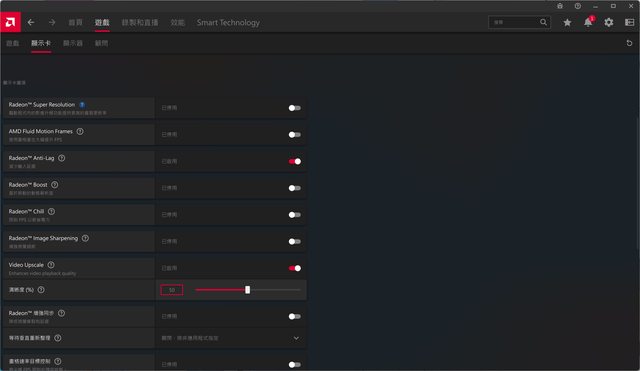Click the search input field
The width and height of the screenshot is (640, 371).
pyautogui.click(x=515, y=22)
